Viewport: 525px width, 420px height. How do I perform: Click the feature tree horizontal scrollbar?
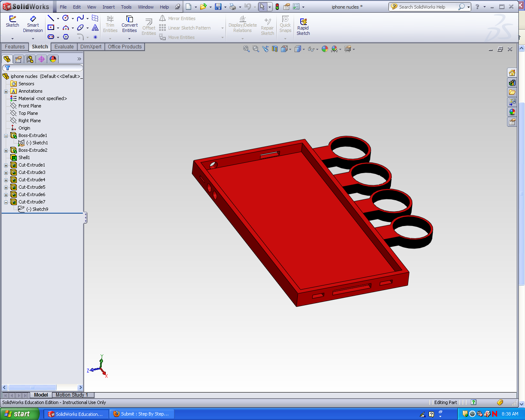click(x=43, y=387)
